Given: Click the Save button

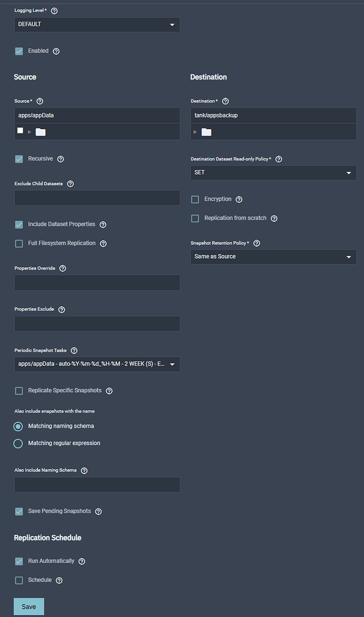Looking at the screenshot, I should [28, 606].
